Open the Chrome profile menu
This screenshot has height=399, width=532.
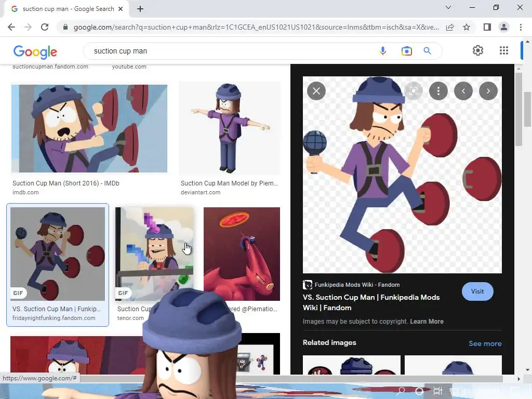(504, 27)
